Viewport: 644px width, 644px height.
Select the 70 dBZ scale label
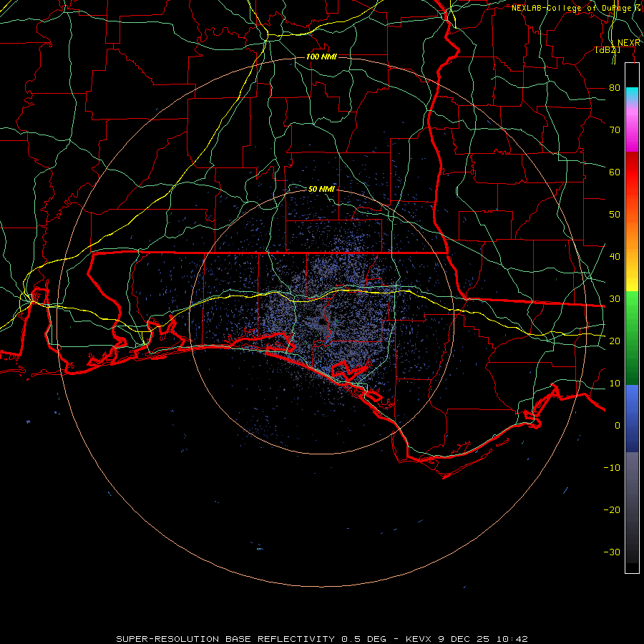click(615, 130)
